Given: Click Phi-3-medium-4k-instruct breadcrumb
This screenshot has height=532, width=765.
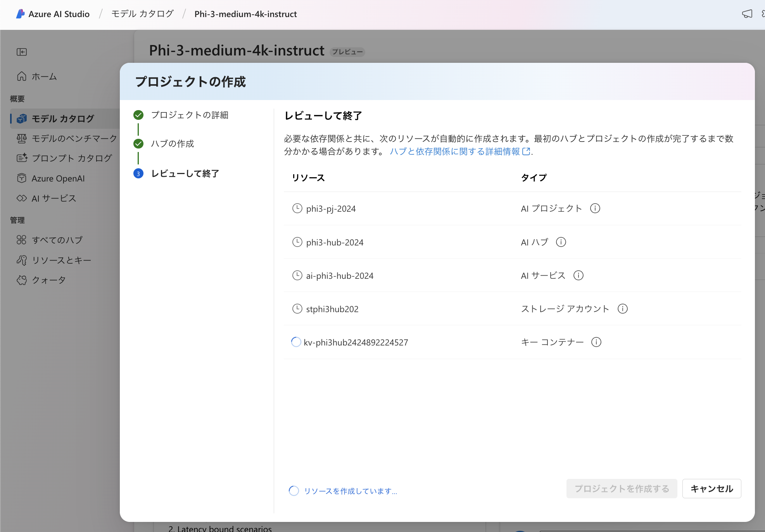Looking at the screenshot, I should point(245,14).
